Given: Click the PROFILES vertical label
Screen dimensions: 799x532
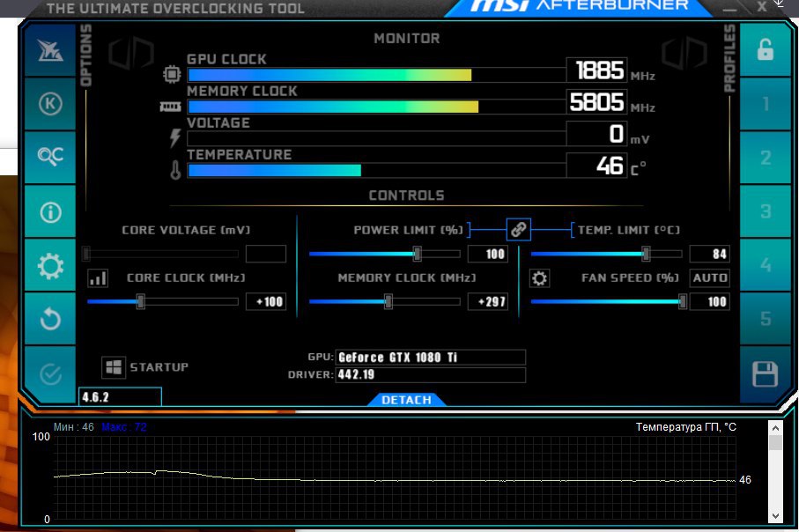Looking at the screenshot, I should 729,58.
